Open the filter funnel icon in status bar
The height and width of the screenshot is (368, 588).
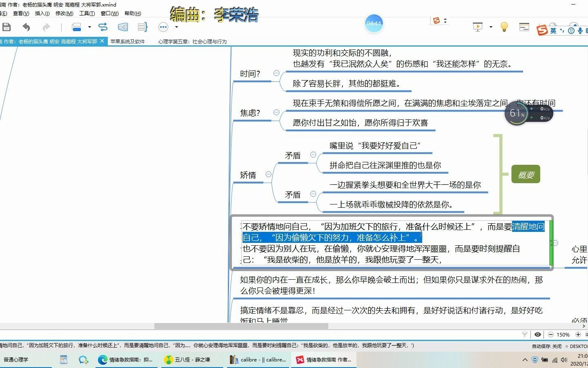(x=525, y=334)
